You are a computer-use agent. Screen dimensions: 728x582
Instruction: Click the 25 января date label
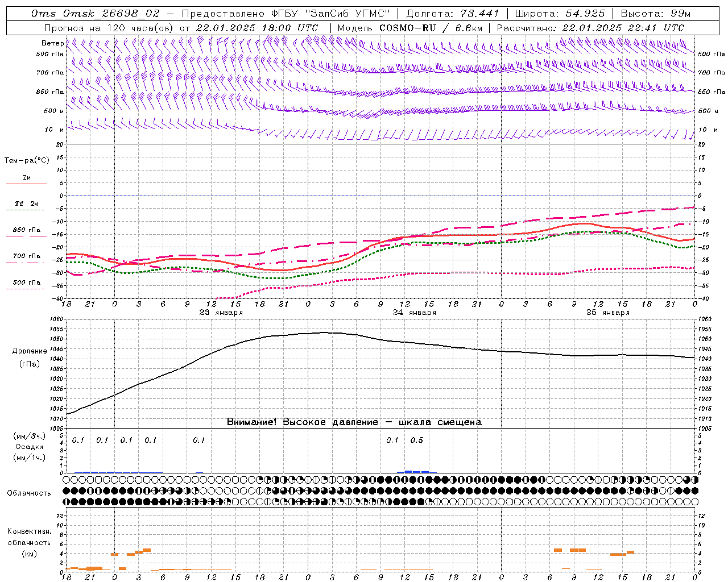point(608,313)
